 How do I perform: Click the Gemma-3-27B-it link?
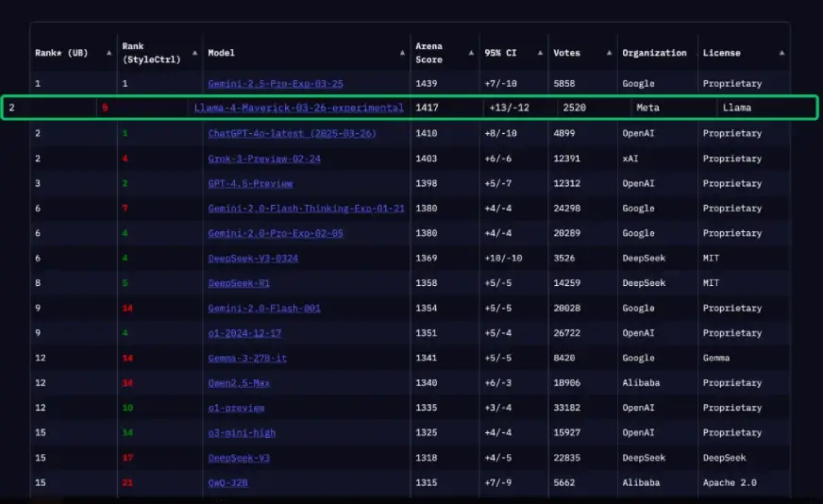coord(247,358)
